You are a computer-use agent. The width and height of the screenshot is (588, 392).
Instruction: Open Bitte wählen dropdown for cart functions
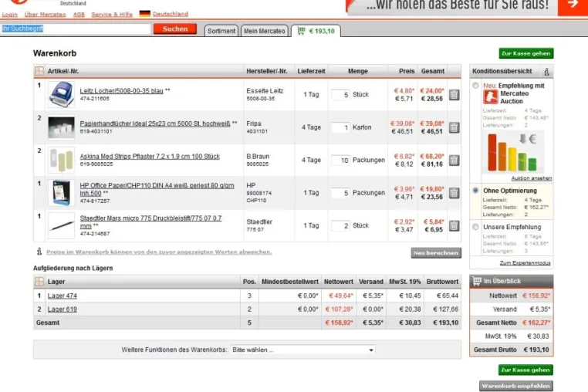303,350
